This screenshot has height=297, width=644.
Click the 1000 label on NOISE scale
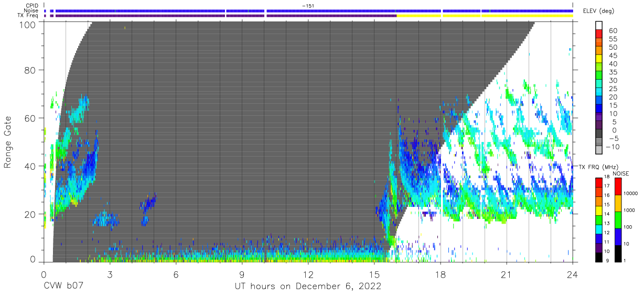[630, 210]
